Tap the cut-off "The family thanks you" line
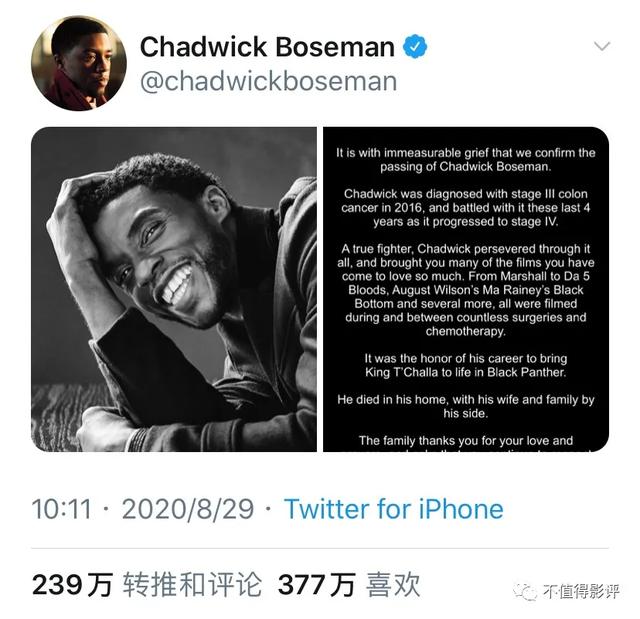This screenshot has width=640, height=619. coord(466,441)
